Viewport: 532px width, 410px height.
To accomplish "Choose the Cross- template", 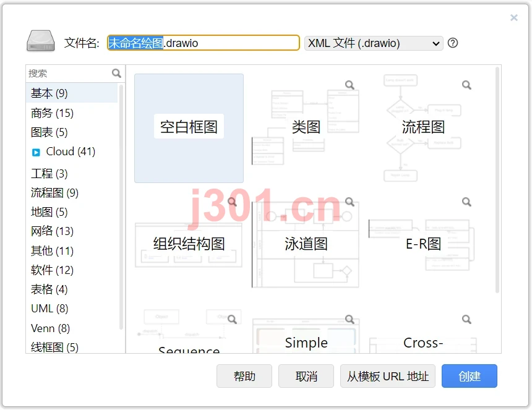I will click(423, 331).
